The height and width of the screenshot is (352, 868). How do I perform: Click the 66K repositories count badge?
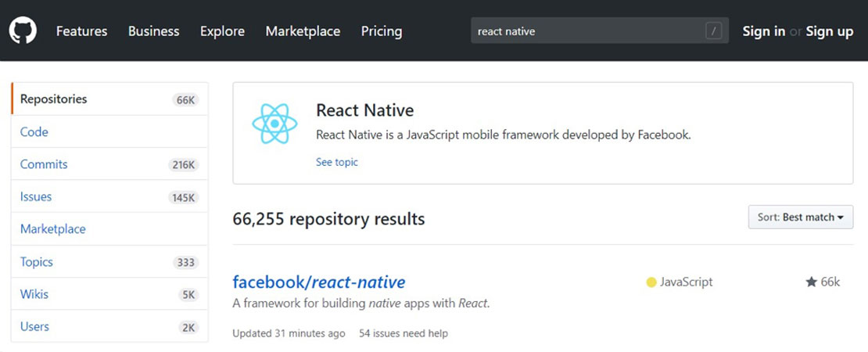185,100
